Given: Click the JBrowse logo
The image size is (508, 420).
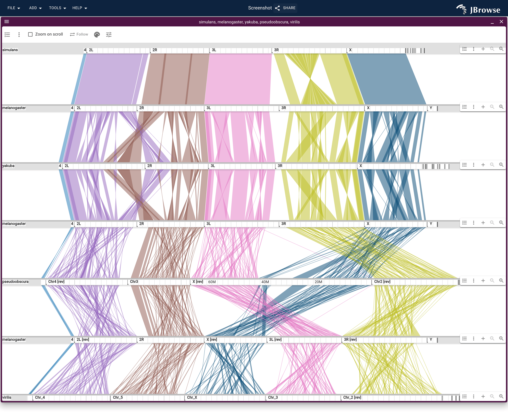Looking at the screenshot, I should (478, 9).
